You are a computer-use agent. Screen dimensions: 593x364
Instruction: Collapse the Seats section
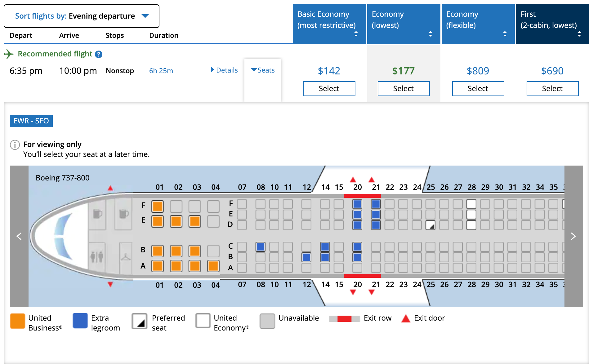pyautogui.click(x=263, y=70)
